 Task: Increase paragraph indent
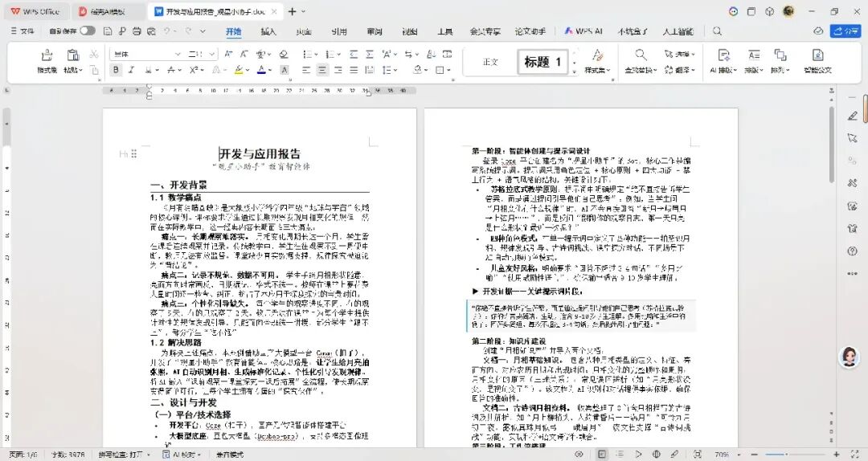369,55
